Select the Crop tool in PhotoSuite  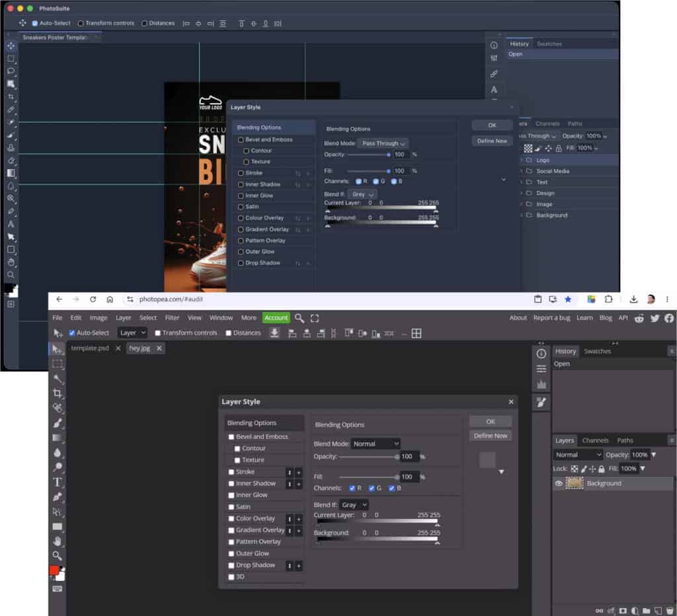point(11,96)
